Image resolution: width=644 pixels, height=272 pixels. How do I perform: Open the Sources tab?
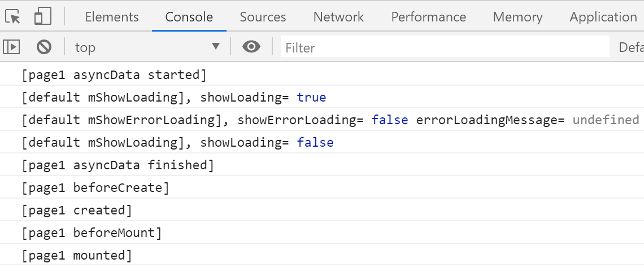coord(263,17)
